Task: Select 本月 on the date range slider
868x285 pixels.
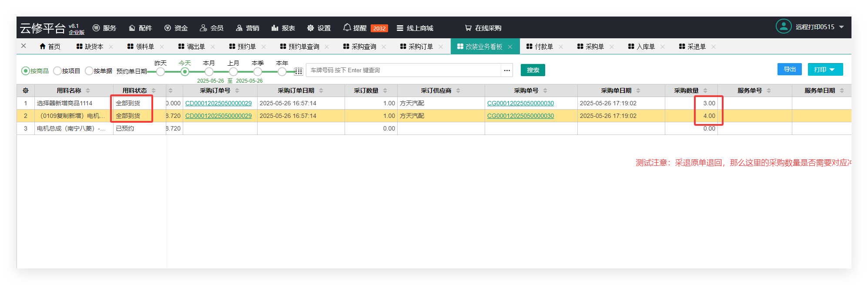Action: [x=209, y=72]
